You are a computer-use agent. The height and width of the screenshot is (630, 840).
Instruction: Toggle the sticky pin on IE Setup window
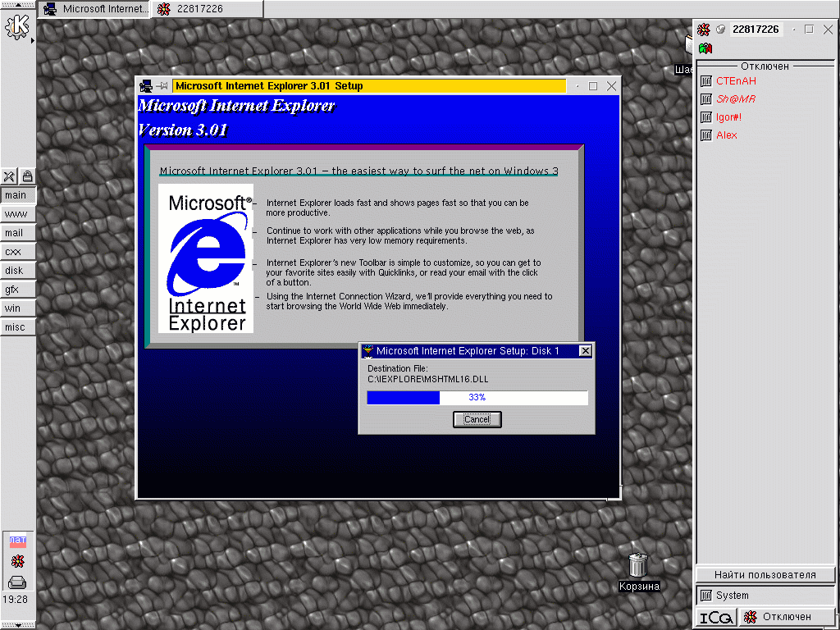pyautogui.click(x=162, y=85)
